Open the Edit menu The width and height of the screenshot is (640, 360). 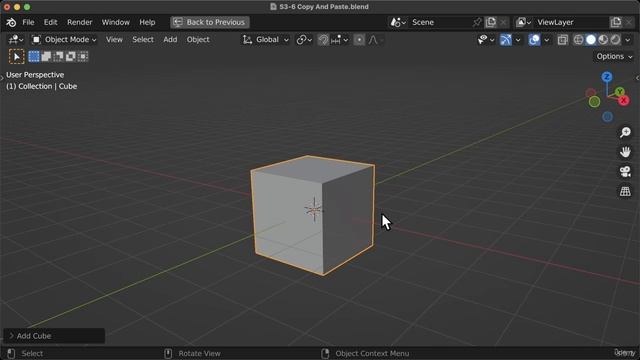(x=51, y=22)
